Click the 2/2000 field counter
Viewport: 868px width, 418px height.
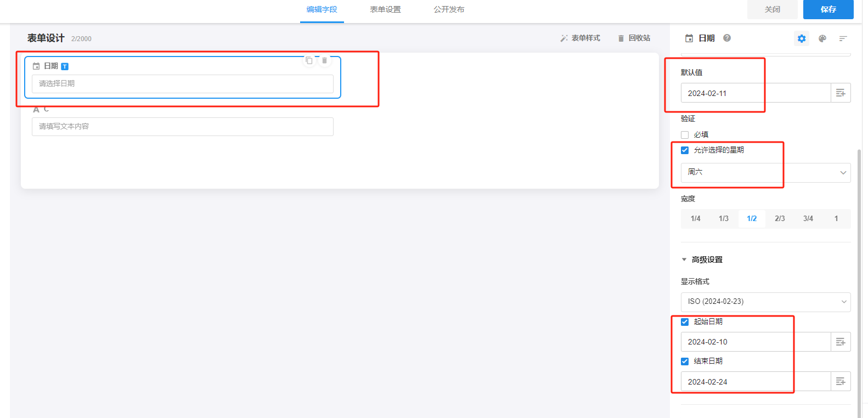coord(81,39)
